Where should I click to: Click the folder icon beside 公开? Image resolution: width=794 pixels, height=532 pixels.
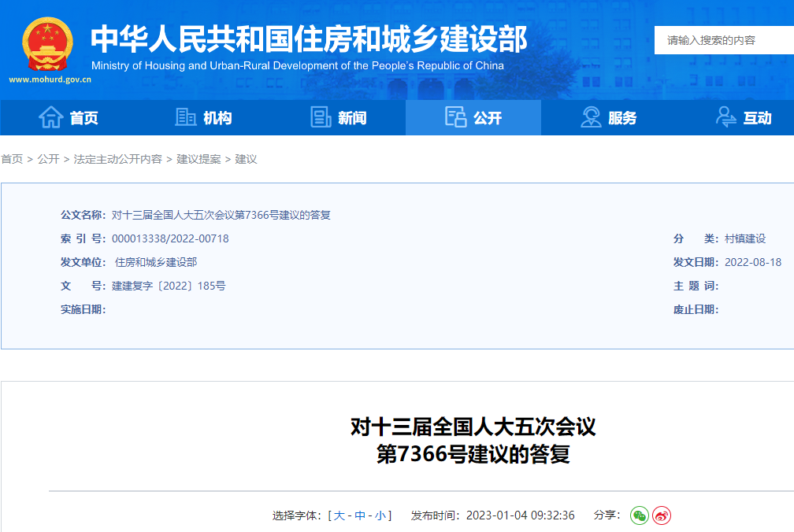(x=455, y=116)
